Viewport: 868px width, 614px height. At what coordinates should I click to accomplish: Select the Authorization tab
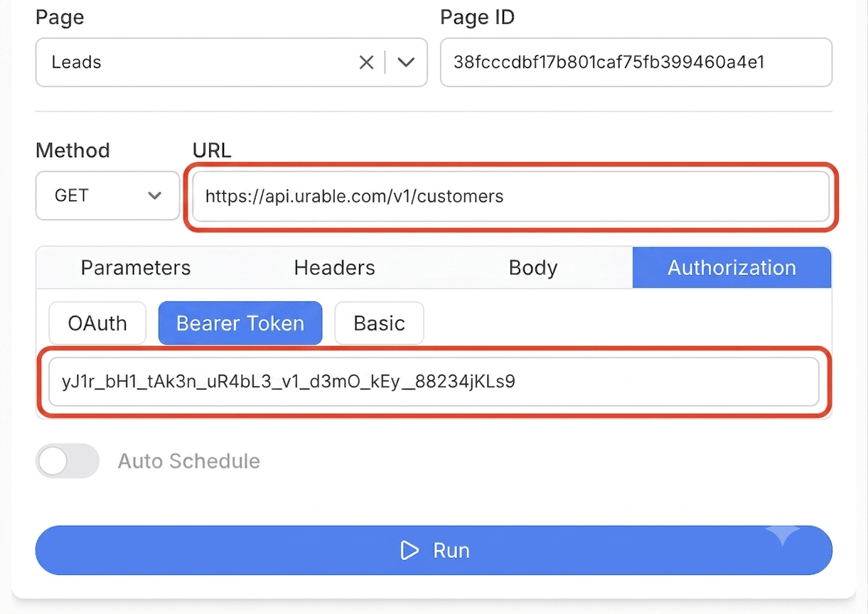point(732,268)
